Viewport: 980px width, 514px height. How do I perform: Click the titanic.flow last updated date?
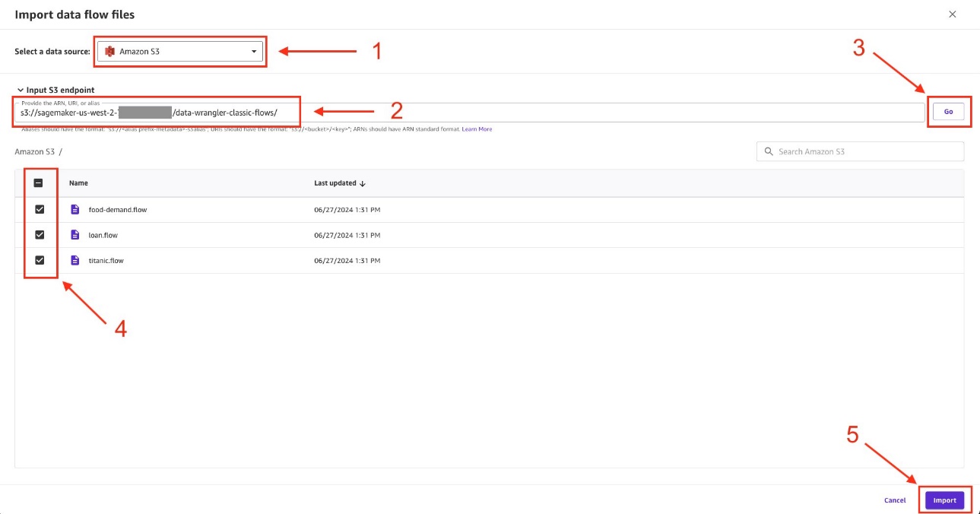click(347, 260)
